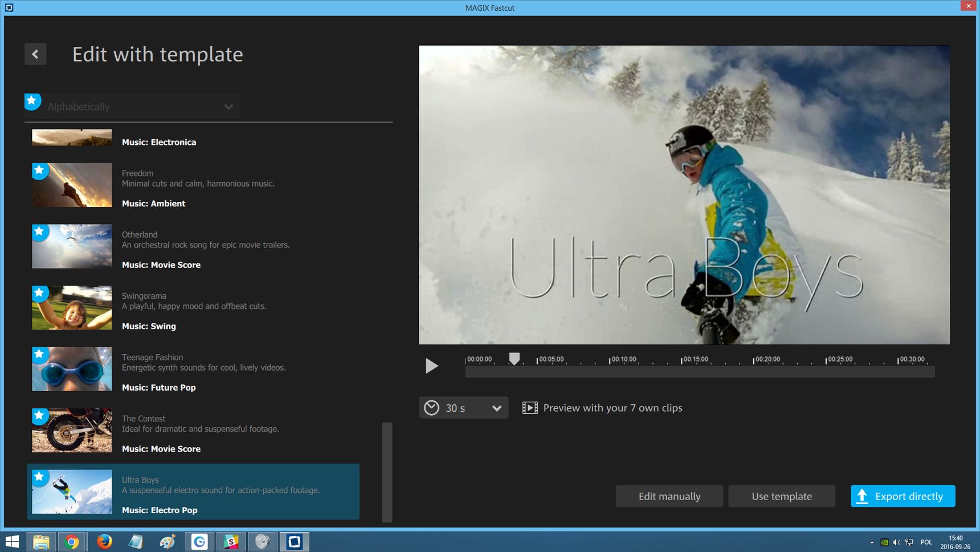Launch Firefox from the taskbar

pos(104,542)
